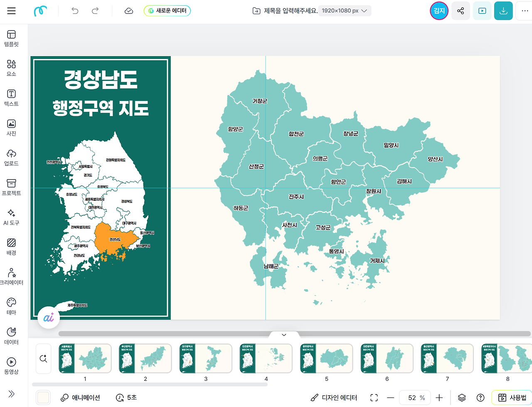Select page thumbnail 5
Image resolution: width=532 pixels, height=407 pixels.
pyautogui.click(x=327, y=358)
